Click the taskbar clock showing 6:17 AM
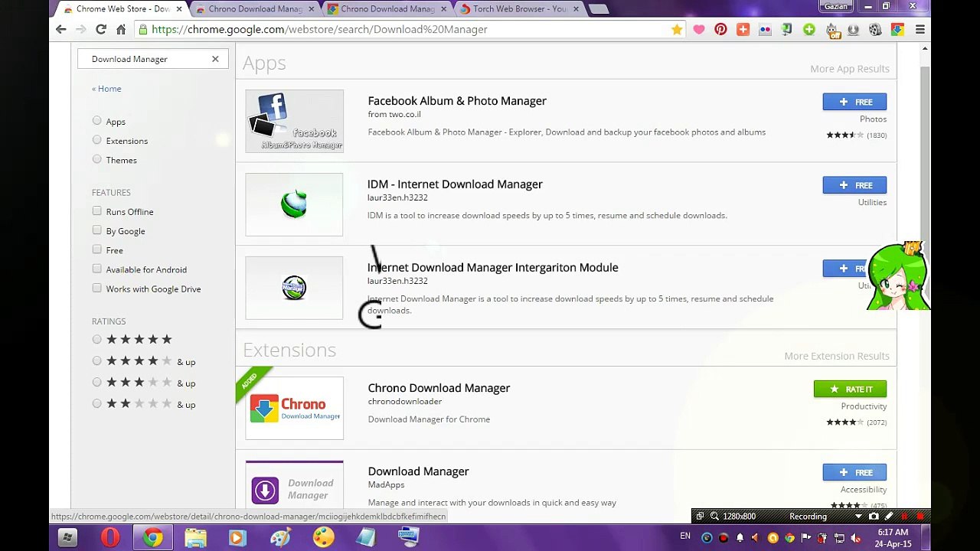 (893, 537)
